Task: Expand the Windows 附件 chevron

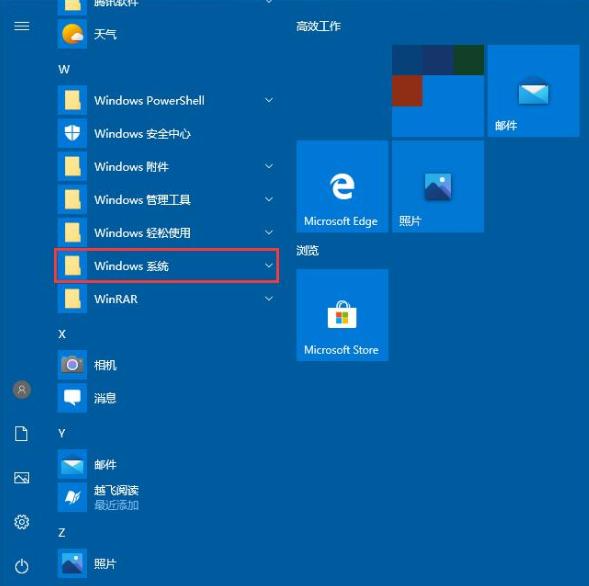Action: tap(269, 166)
